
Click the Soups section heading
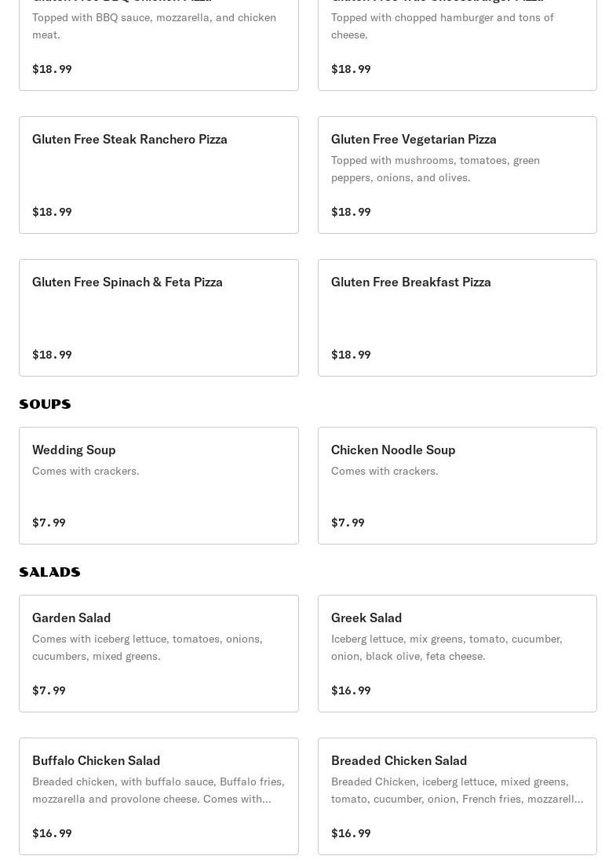45,404
